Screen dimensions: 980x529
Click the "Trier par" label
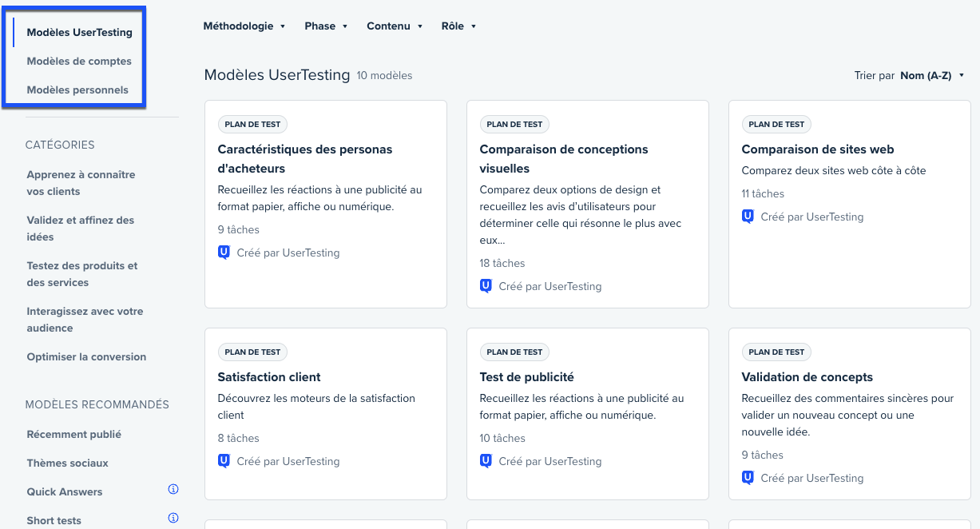coord(875,76)
